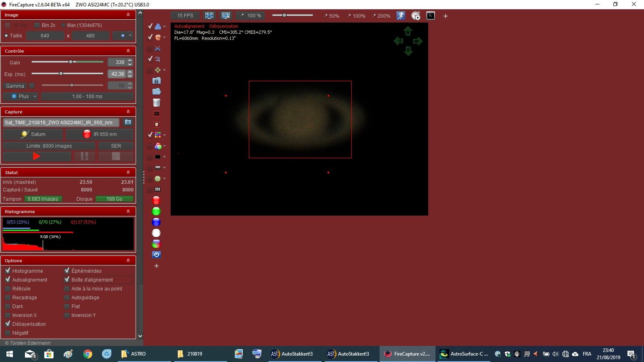Click the 999 frame counter icon

coord(157,189)
